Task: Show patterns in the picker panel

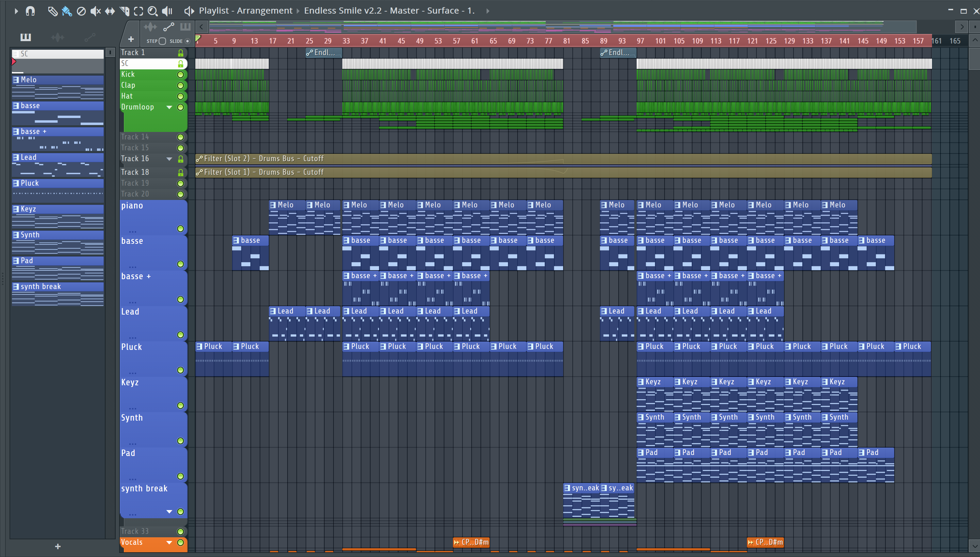Action: (26, 37)
